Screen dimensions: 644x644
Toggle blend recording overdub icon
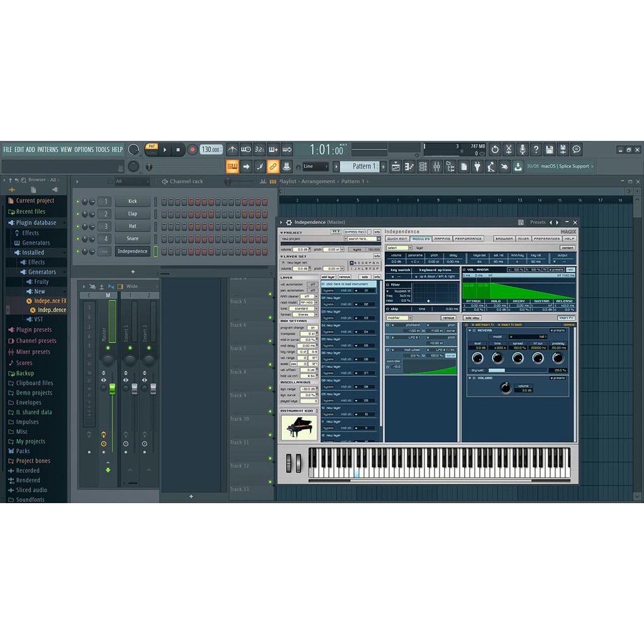(273, 150)
